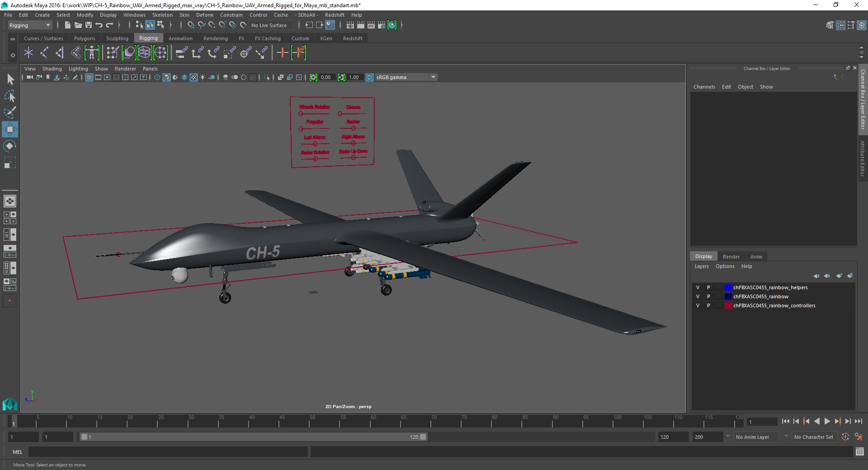
Task: Open the sRGB gamma view transform dropdown
Action: (x=433, y=77)
